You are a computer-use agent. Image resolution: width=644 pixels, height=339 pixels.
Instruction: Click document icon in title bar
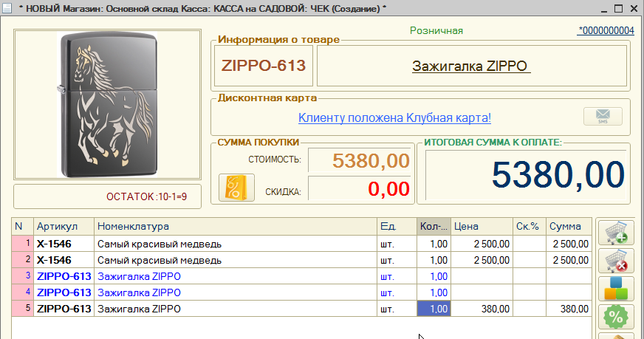click(7, 8)
